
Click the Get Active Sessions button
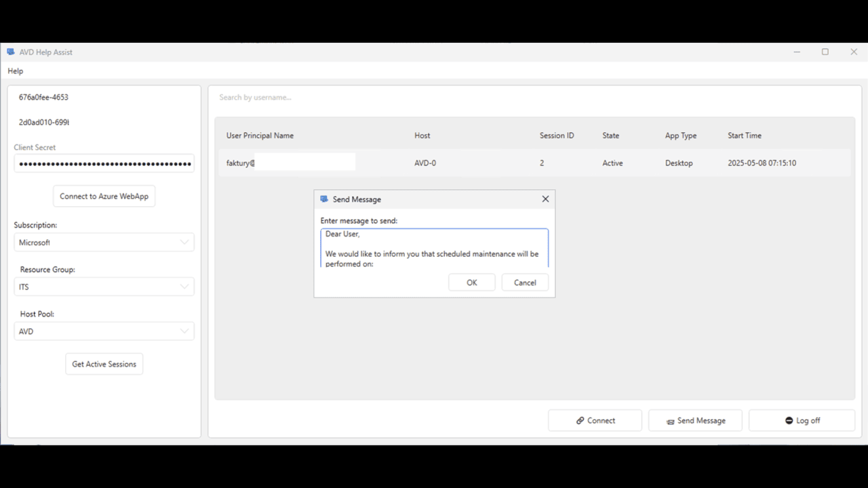[x=104, y=364]
